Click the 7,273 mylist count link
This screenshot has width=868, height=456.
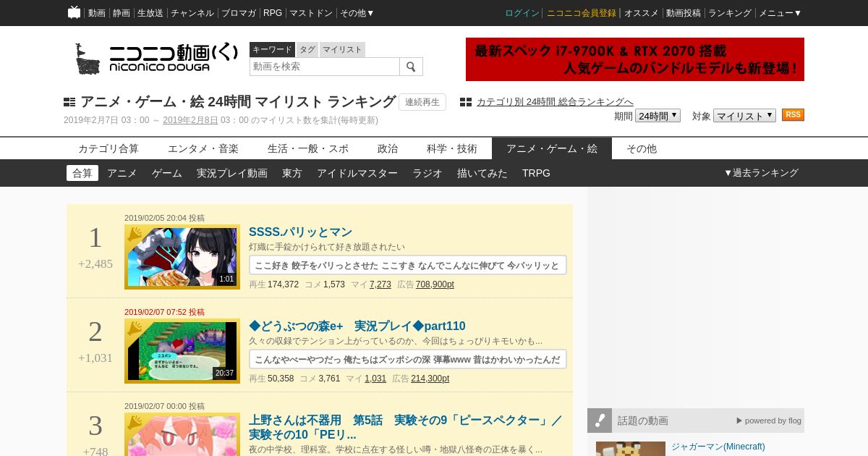380,284
